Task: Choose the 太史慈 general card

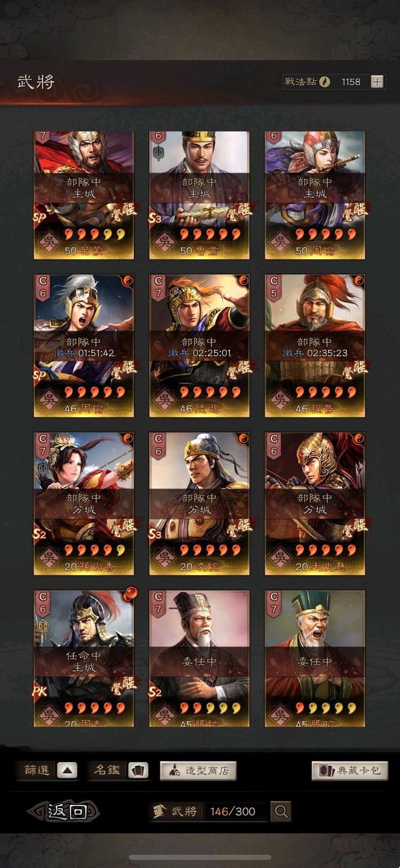Action: tap(315, 503)
